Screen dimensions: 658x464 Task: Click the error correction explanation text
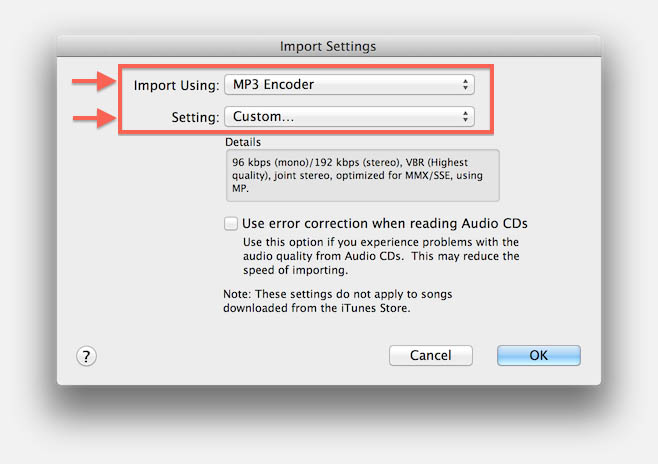[x=381, y=256]
